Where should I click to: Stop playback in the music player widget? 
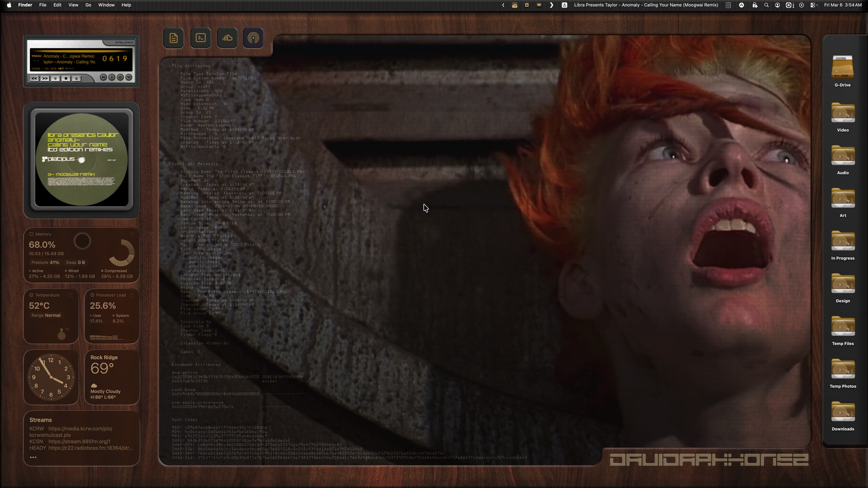pos(66,78)
